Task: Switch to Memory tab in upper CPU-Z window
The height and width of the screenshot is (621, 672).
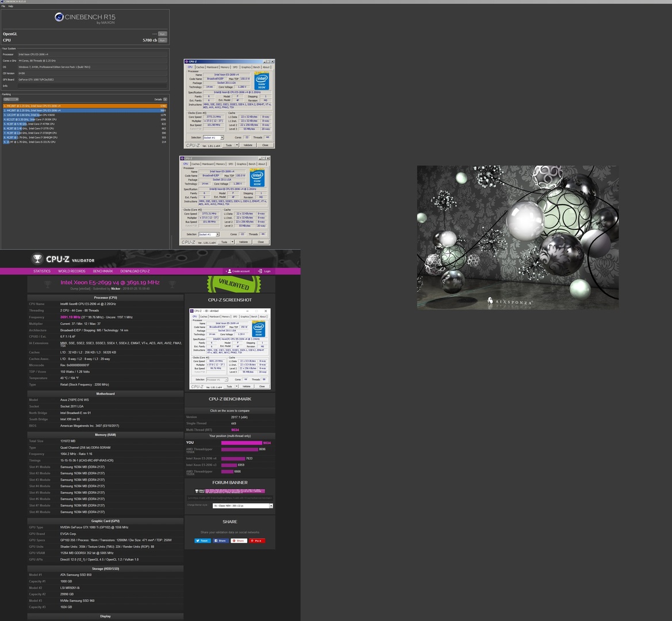Action: [225, 67]
